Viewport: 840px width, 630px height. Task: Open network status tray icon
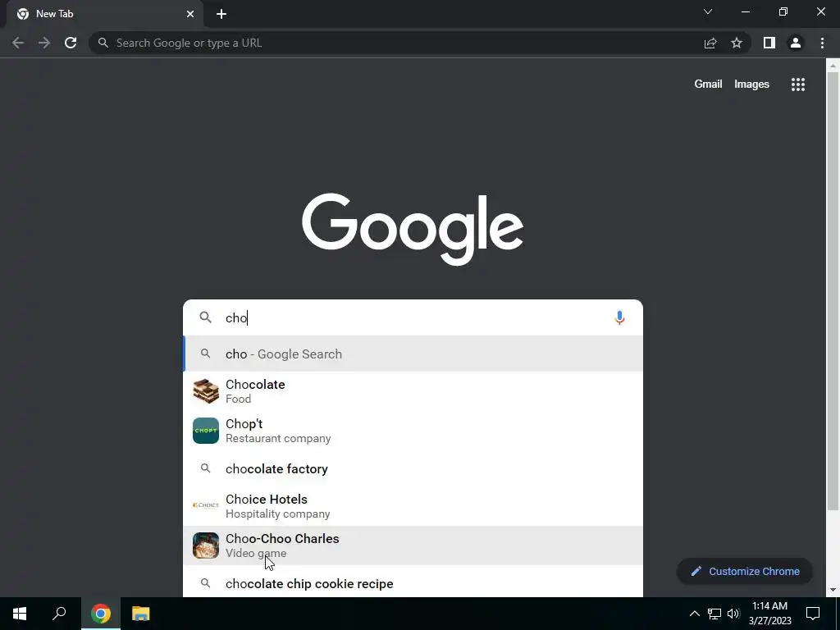(x=714, y=614)
